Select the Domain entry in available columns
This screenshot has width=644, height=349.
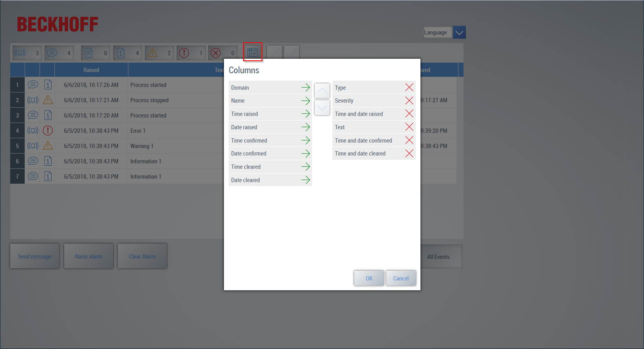coord(270,87)
